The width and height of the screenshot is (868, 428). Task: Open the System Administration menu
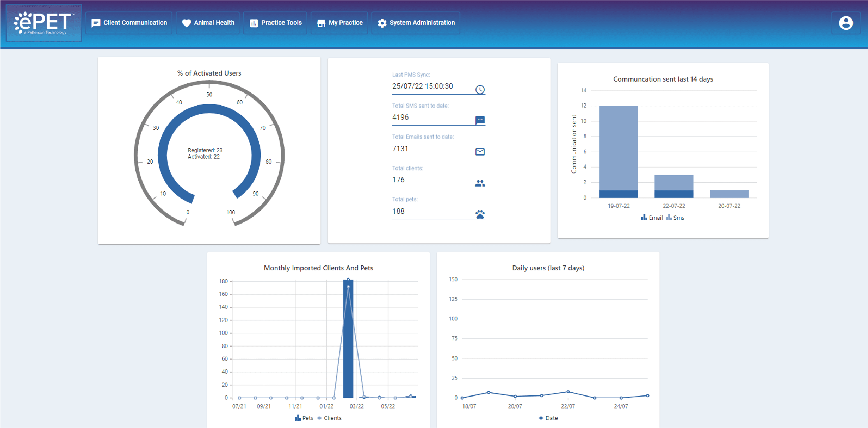pyautogui.click(x=416, y=23)
